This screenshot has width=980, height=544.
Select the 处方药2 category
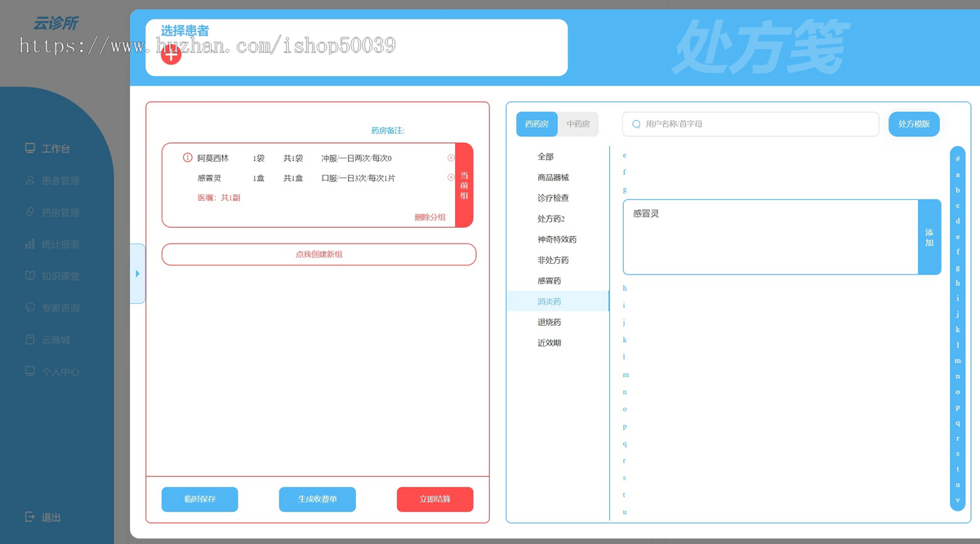tap(551, 219)
